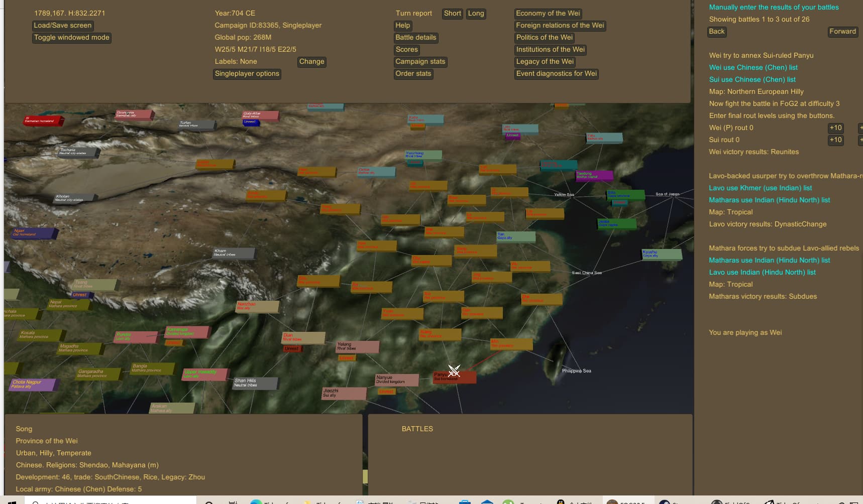The image size is (863, 504).
Task: Click the Global pop: 268M text
Action: click(x=243, y=37)
